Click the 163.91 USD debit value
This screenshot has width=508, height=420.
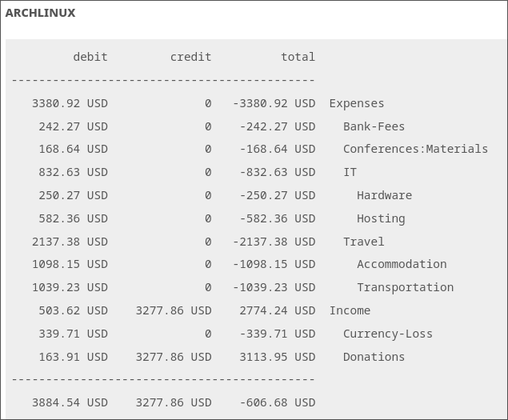click(74, 357)
